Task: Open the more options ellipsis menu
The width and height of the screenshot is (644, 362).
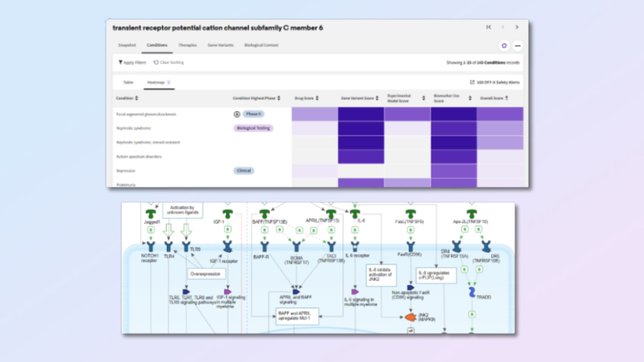Action: pos(518,46)
